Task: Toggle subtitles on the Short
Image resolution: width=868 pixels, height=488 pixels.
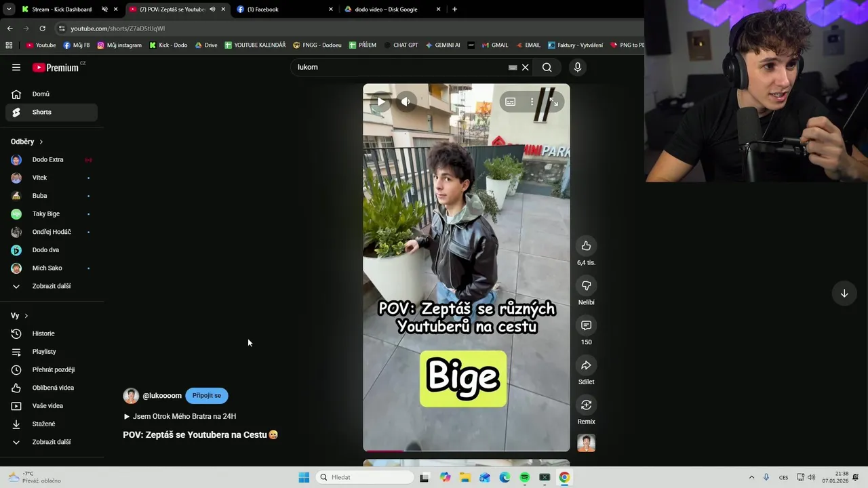Action: click(x=510, y=102)
